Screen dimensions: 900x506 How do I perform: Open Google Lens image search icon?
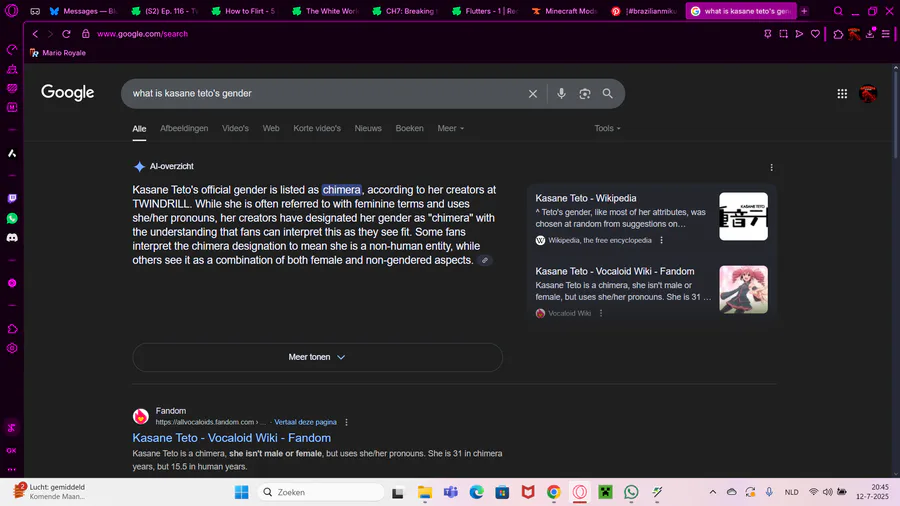(584, 94)
